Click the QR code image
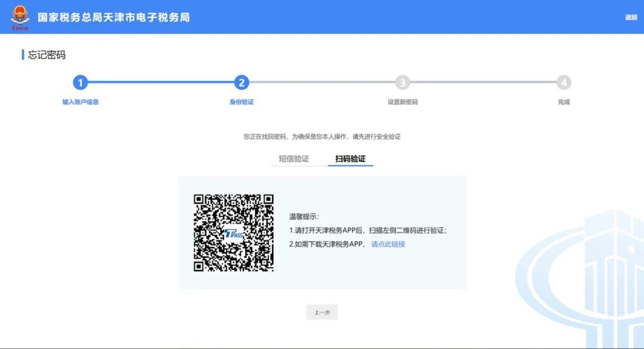Viewport: 644px width, 349px height. [x=234, y=232]
